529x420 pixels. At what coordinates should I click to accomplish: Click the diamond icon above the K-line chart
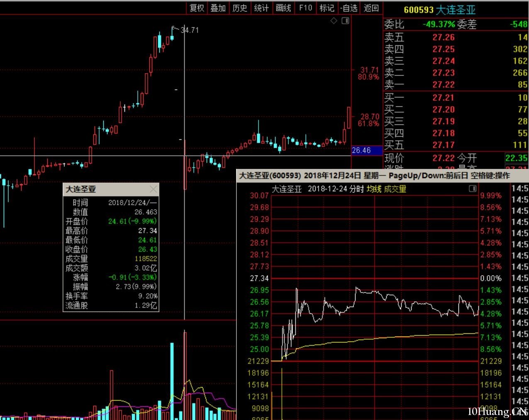click(334, 21)
